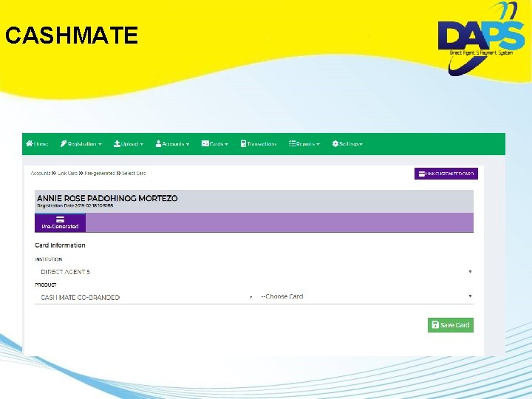Open the Accounts dropdown menu

(172, 144)
